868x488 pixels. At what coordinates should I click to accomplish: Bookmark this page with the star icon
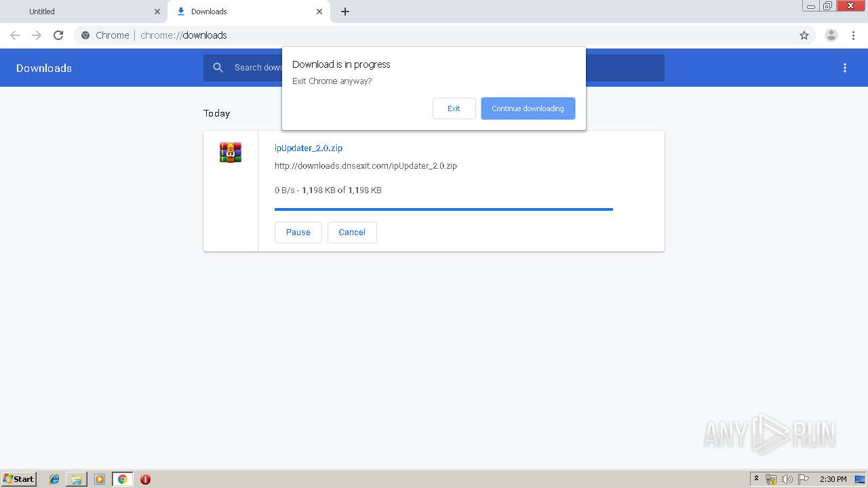804,35
